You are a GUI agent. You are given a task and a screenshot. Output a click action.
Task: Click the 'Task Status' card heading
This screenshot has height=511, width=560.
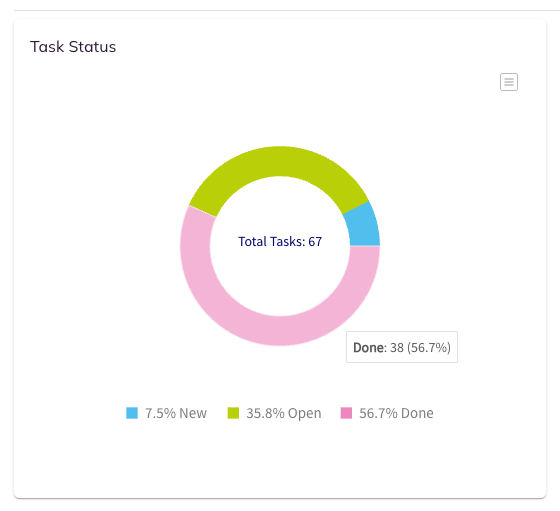pos(73,47)
